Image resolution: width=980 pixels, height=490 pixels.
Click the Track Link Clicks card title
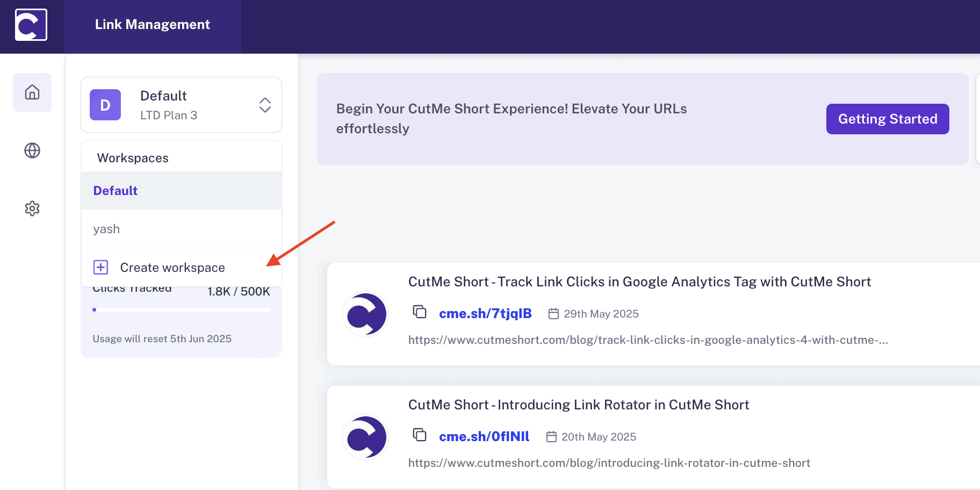tap(639, 282)
